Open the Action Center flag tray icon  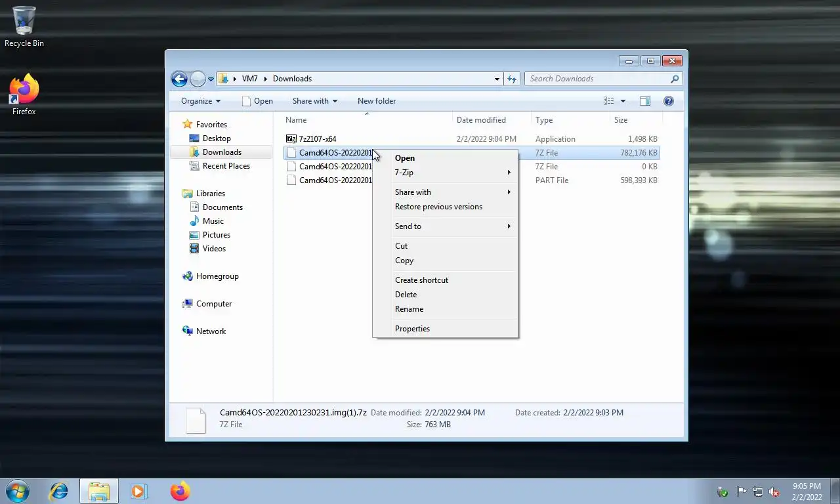coord(742,492)
